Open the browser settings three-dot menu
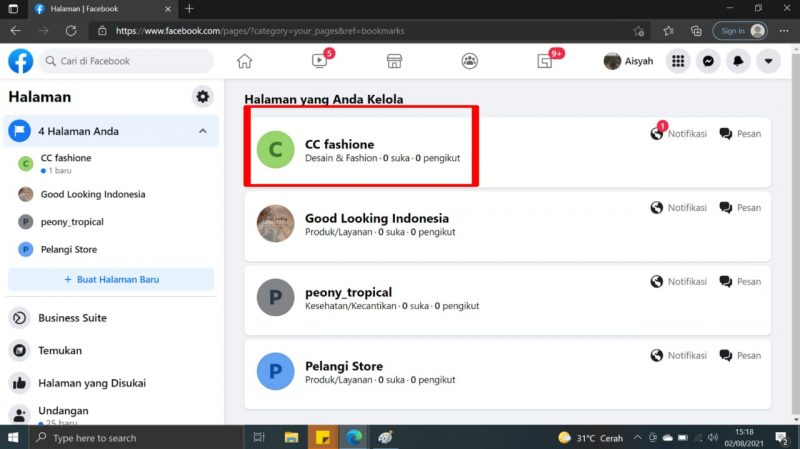This screenshot has height=449, width=800. [784, 31]
